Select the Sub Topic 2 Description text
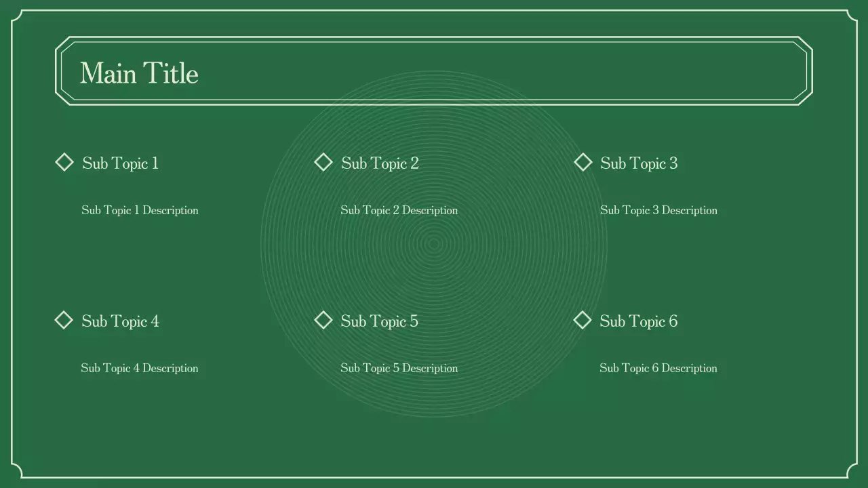 coord(399,210)
